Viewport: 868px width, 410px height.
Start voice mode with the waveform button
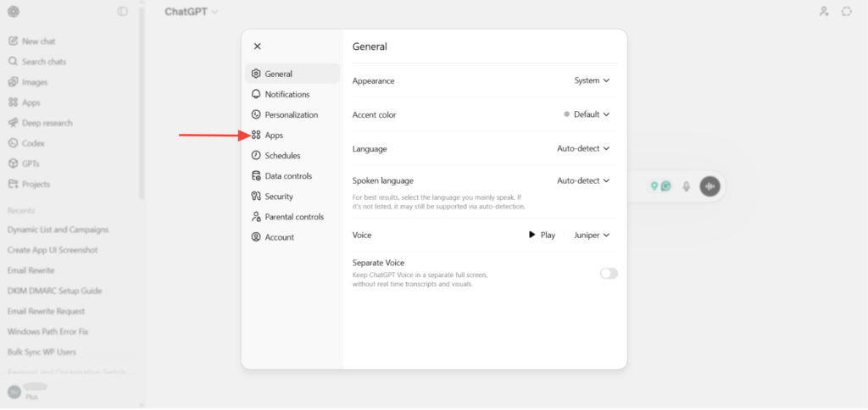pyautogui.click(x=709, y=186)
